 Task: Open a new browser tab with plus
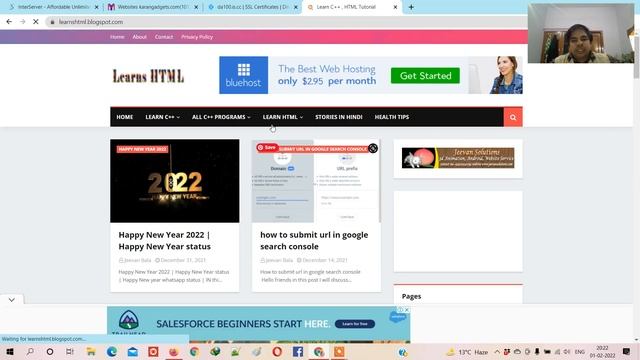click(x=411, y=7)
